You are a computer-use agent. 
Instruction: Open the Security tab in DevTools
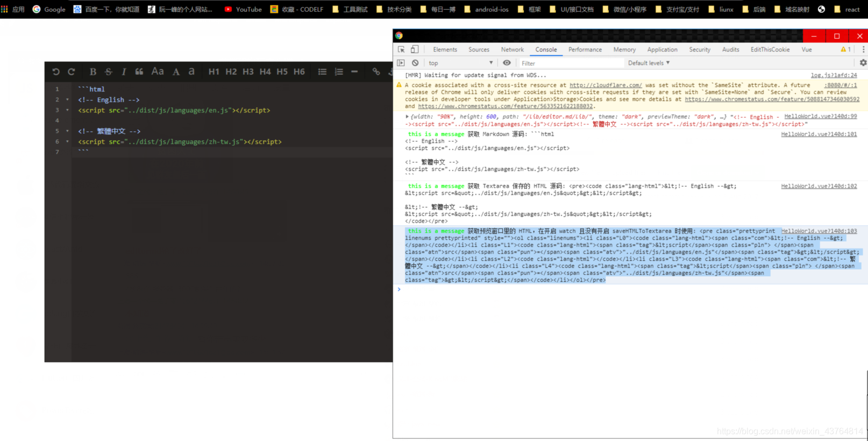pos(700,49)
